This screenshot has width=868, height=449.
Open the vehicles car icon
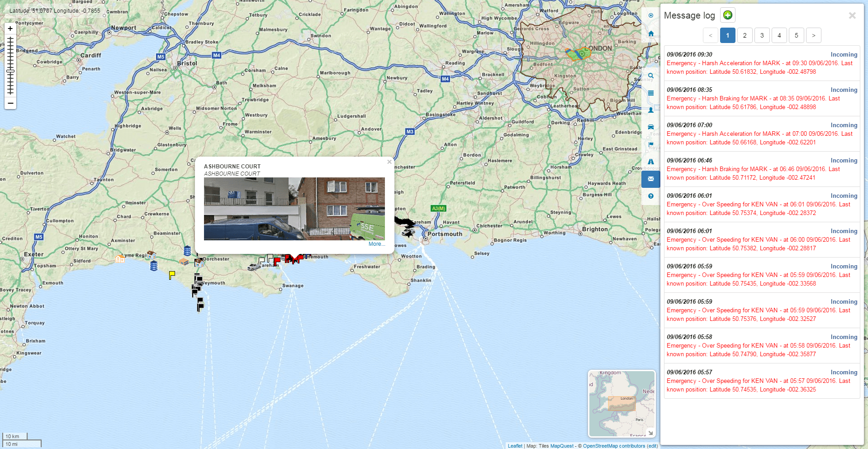(650, 127)
